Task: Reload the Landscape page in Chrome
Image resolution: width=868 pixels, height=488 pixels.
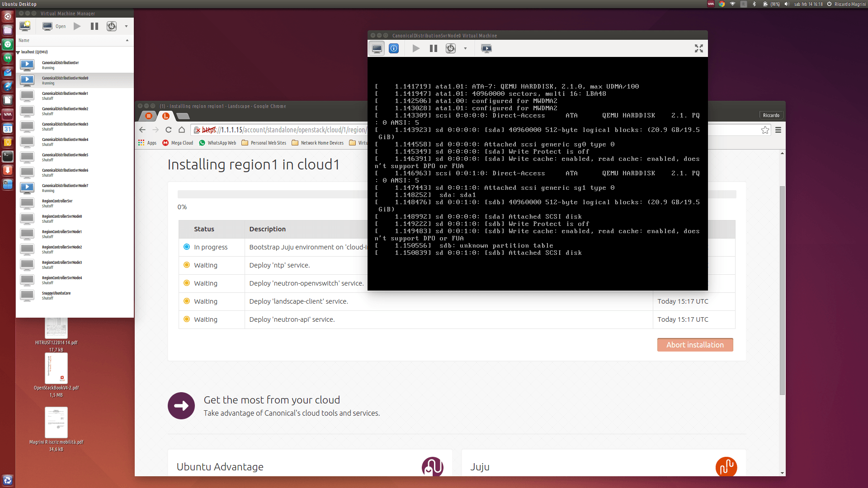Action: [169, 130]
